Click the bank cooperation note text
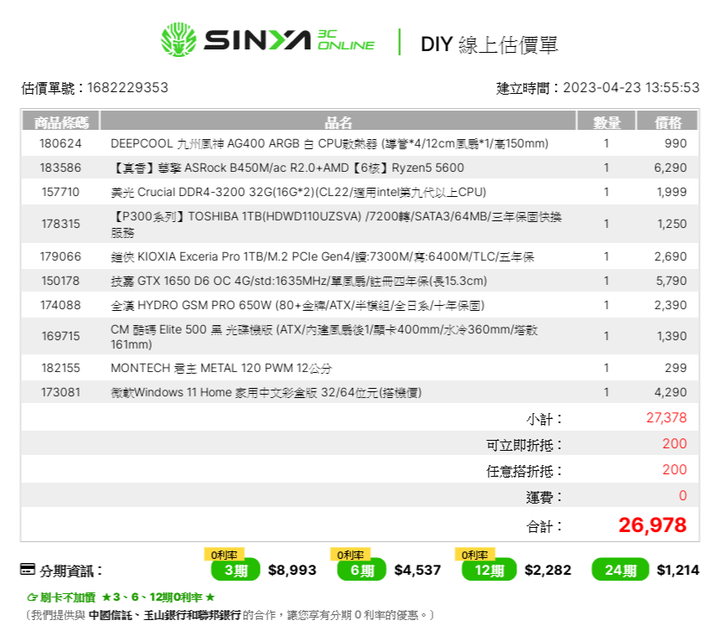 click(230, 615)
